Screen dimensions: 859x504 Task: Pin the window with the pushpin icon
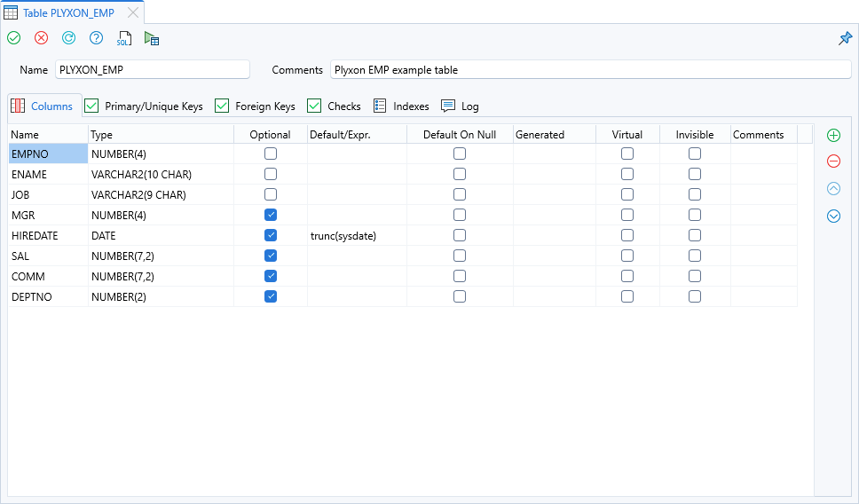[846, 38]
